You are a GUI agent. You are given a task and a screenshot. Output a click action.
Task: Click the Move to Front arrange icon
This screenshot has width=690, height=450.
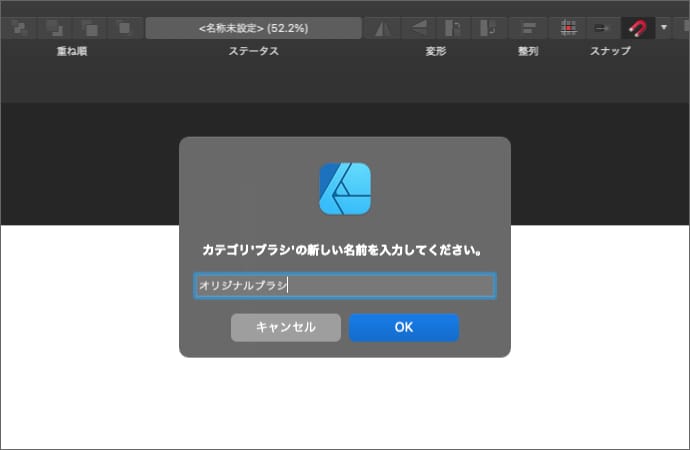pyautogui.click(x=124, y=27)
